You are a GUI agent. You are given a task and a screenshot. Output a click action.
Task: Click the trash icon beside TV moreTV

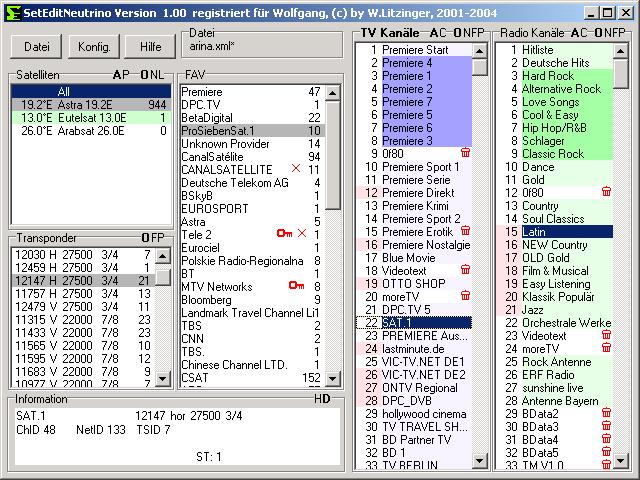465,296
